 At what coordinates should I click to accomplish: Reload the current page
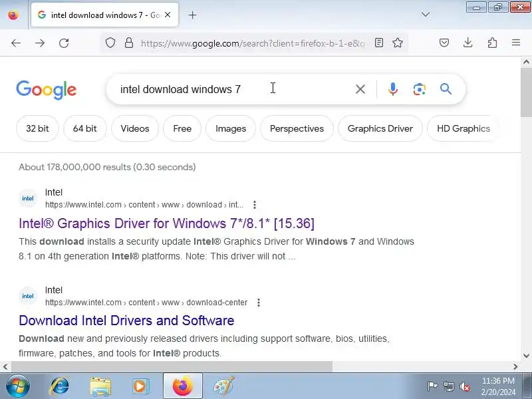(x=64, y=43)
